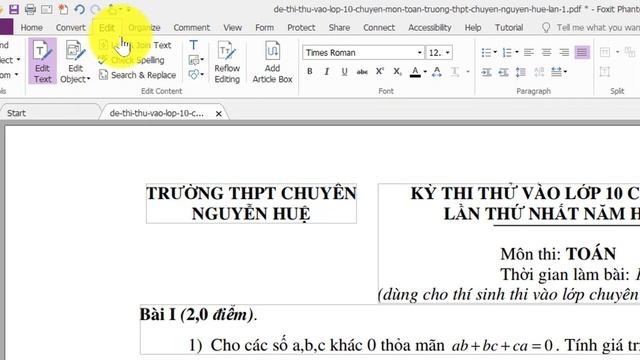The image size is (640, 360).
Task: Align text left
Action: coord(529,52)
